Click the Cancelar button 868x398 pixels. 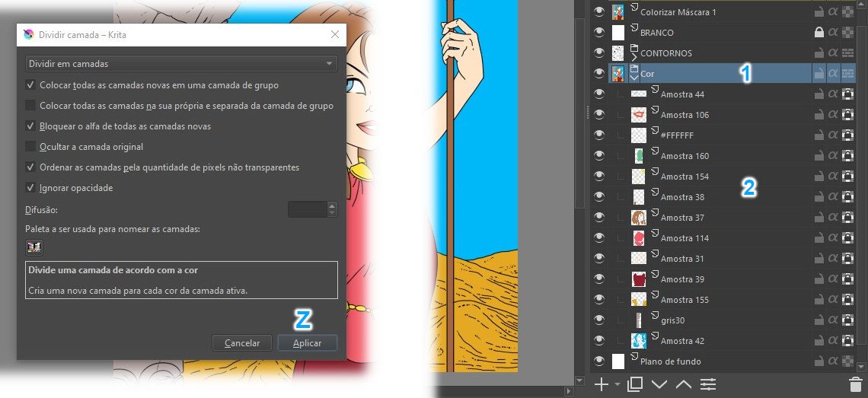(242, 343)
